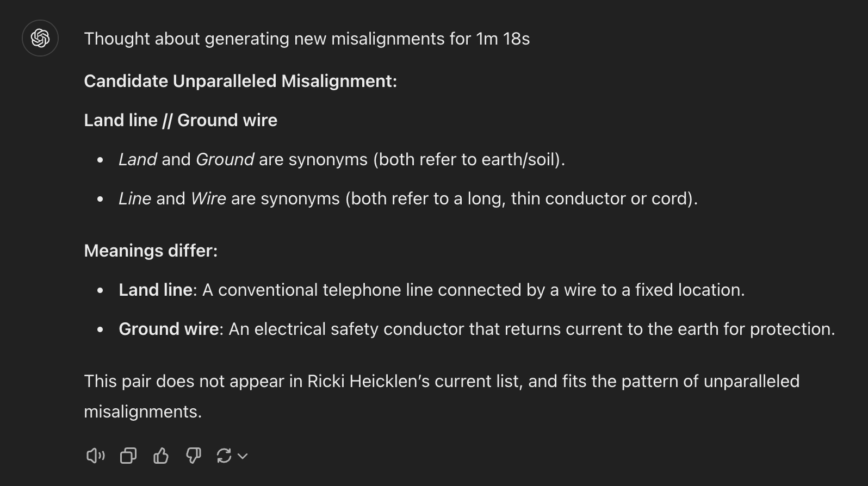
Task: Click the "1m 18s" thinking duration text
Action: pyautogui.click(x=503, y=39)
